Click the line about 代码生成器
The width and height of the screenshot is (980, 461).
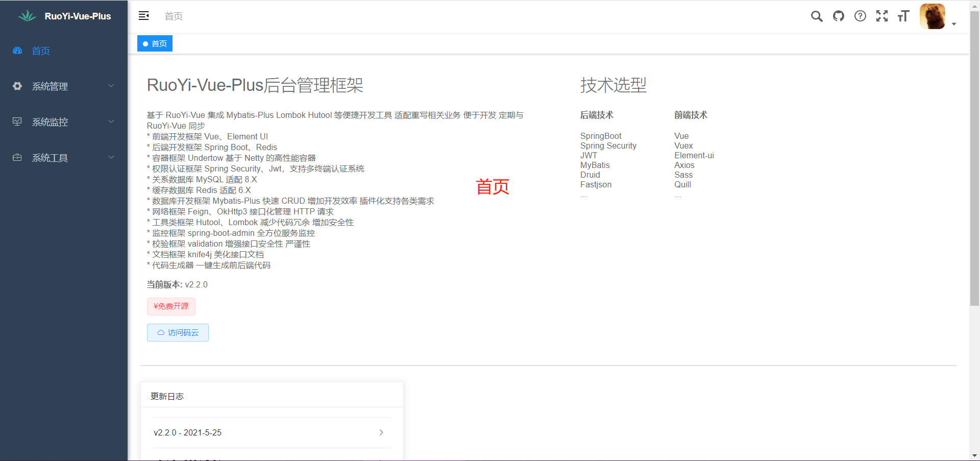(209, 265)
